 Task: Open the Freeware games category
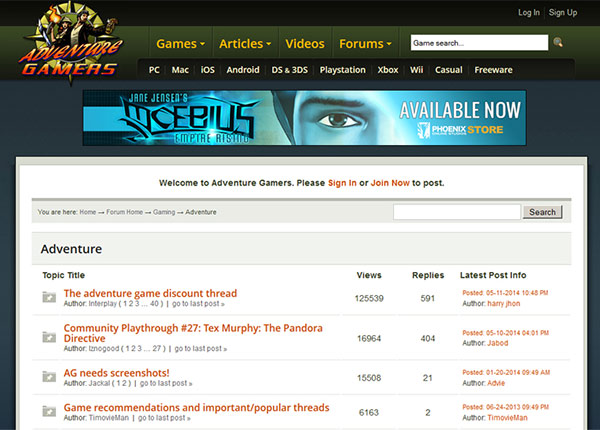pyautogui.click(x=493, y=70)
